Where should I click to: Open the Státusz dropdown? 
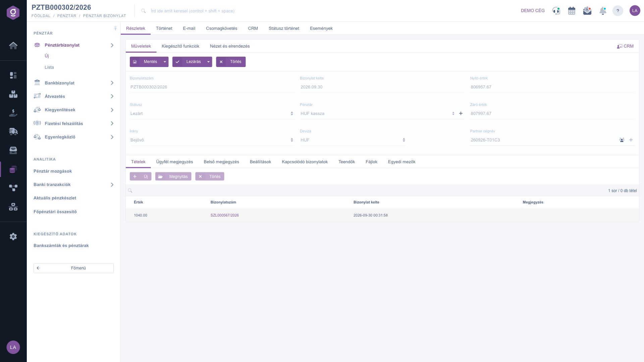coord(212,114)
